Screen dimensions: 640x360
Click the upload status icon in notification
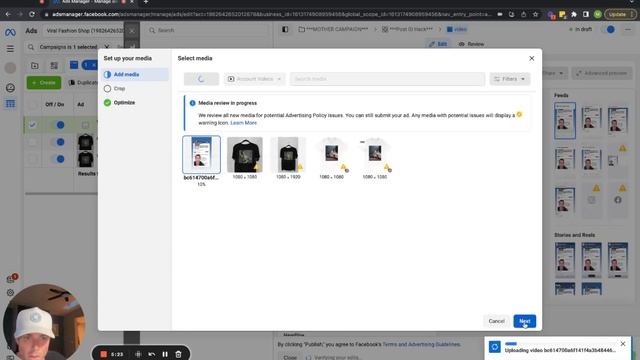(x=495, y=347)
